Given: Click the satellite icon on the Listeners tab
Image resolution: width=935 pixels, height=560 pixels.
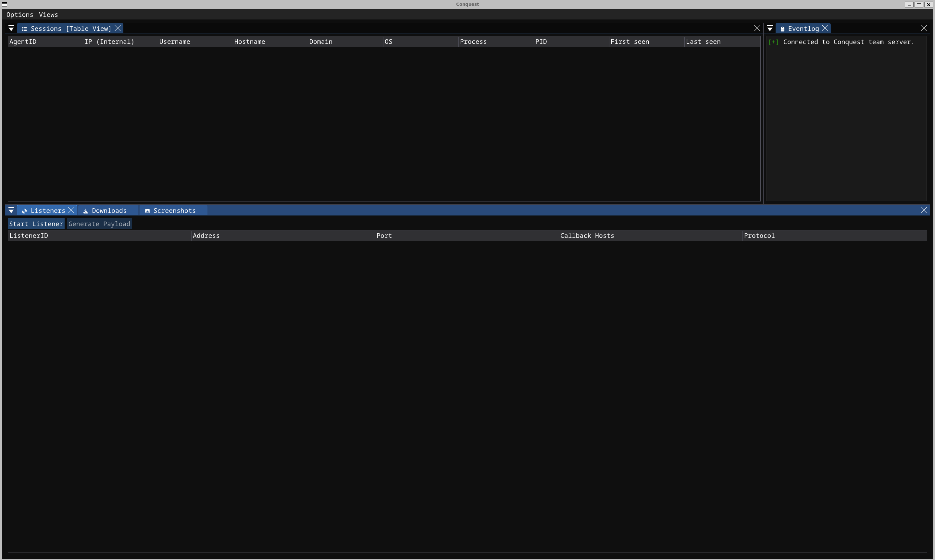Looking at the screenshot, I should pos(24,210).
